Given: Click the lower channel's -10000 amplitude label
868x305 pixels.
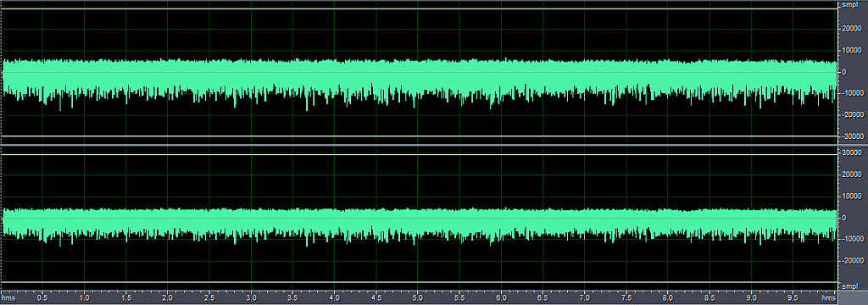Looking at the screenshot, I should click(851, 239).
